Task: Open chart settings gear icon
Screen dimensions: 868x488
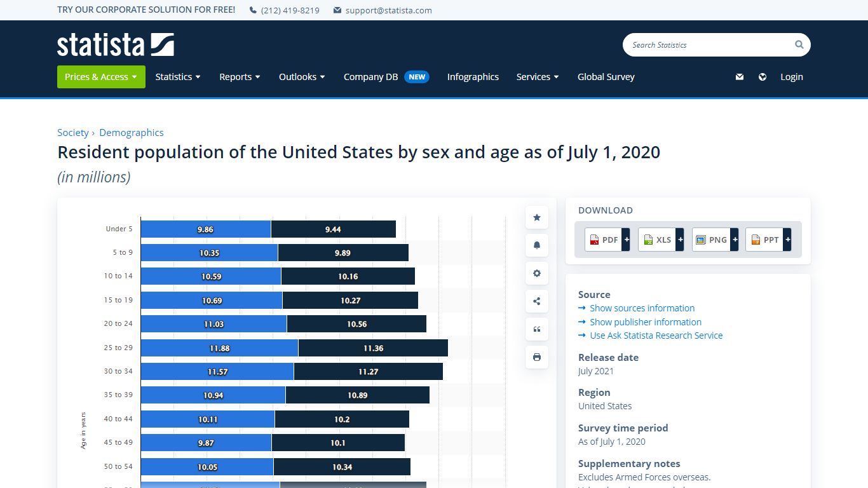Action: click(537, 273)
